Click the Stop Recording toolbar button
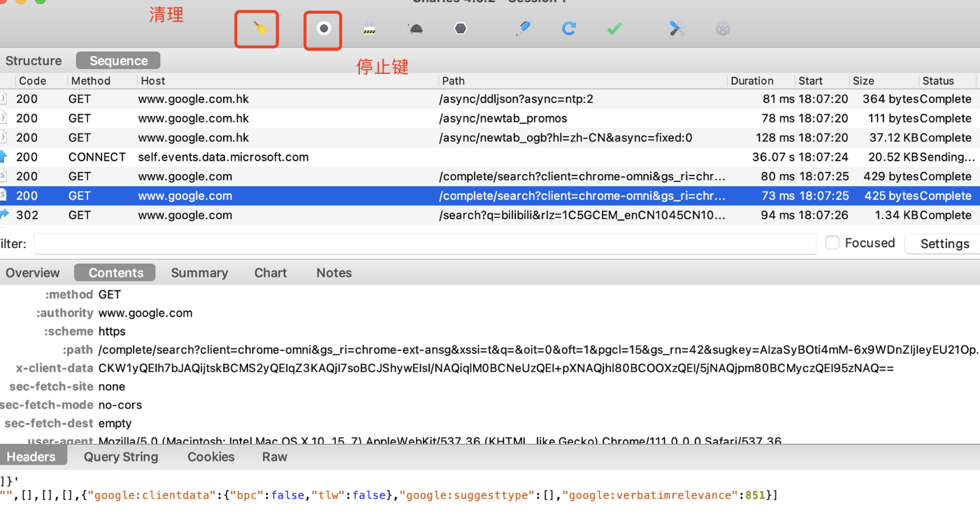 [324, 29]
